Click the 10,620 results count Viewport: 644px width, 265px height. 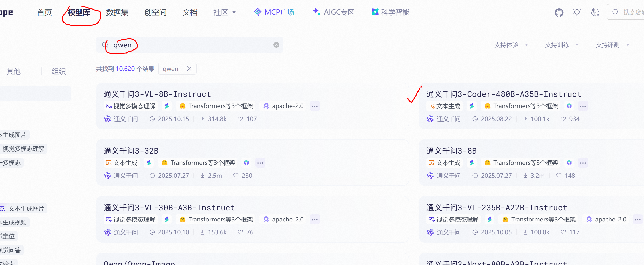pos(125,69)
